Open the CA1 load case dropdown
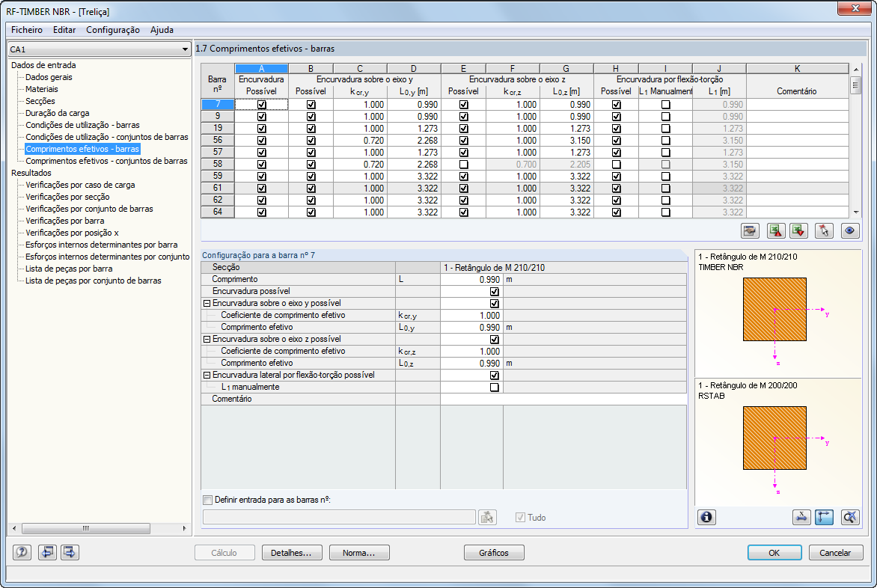The height and width of the screenshot is (588, 877). [185, 49]
